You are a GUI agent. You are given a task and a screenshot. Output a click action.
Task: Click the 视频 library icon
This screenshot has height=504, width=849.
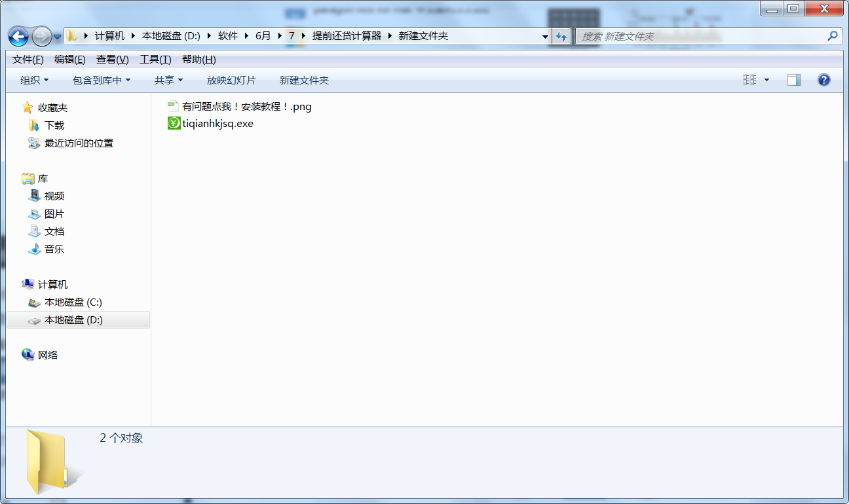click(x=34, y=195)
